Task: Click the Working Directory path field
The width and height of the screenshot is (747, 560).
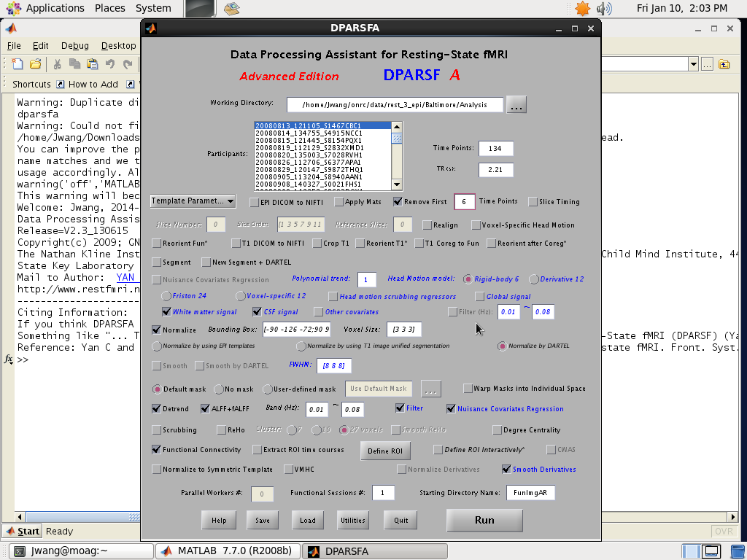Action: click(395, 105)
